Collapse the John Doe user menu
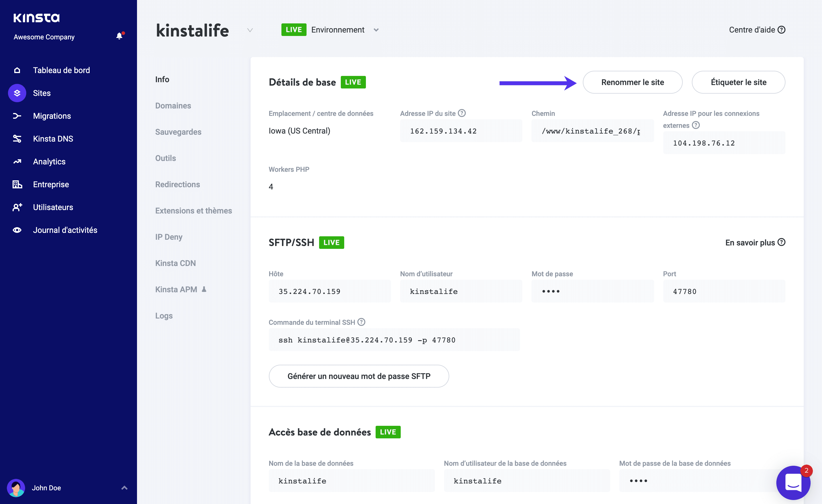The width and height of the screenshot is (822, 504). coord(125,488)
